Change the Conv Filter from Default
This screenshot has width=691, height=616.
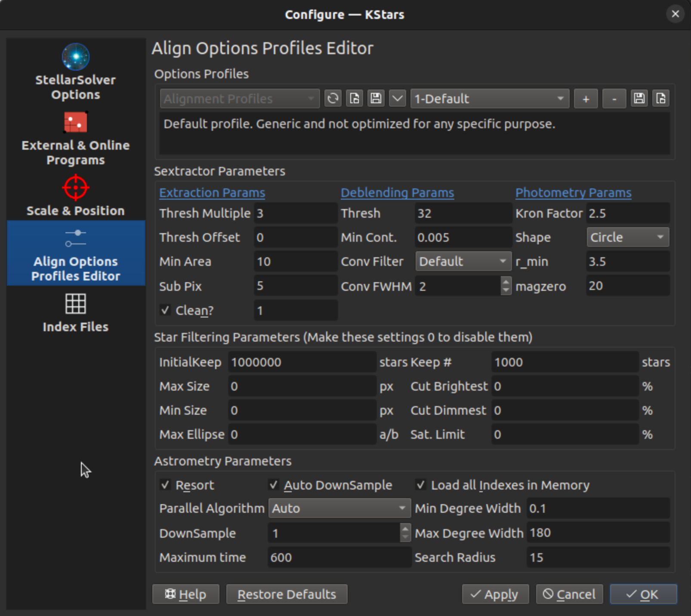click(x=463, y=261)
